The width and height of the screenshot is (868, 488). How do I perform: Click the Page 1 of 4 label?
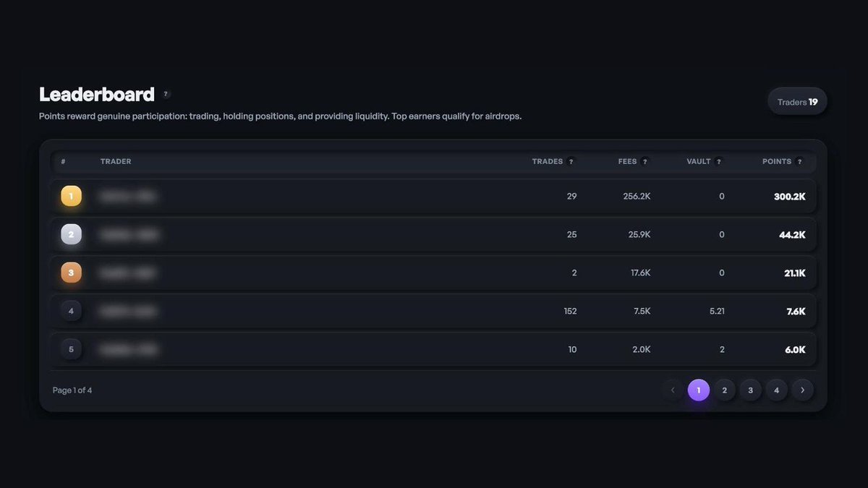tap(72, 390)
